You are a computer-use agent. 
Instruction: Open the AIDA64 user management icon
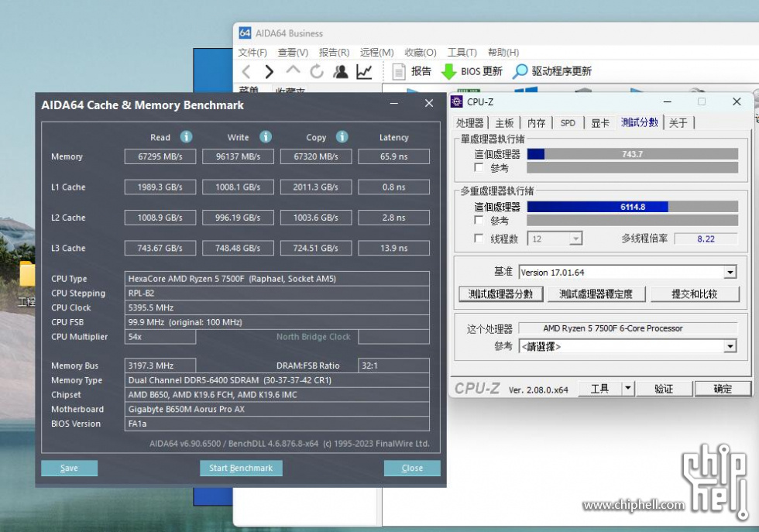tap(341, 72)
